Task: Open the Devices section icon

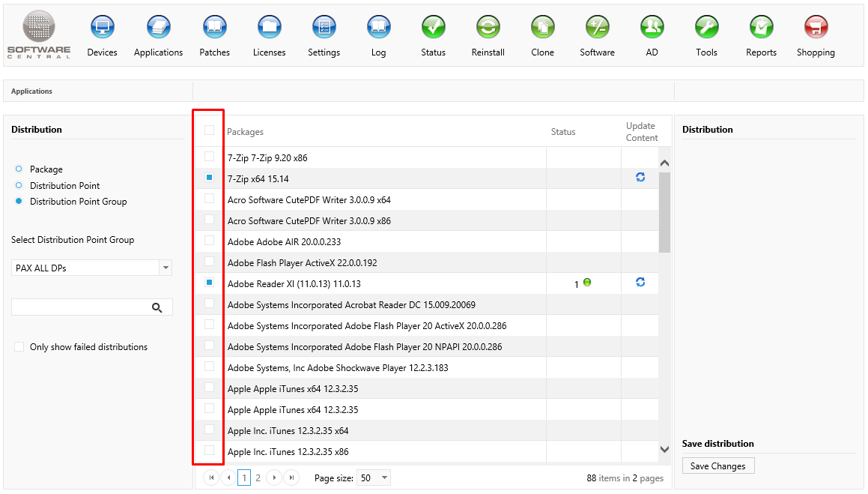Action: click(x=102, y=28)
